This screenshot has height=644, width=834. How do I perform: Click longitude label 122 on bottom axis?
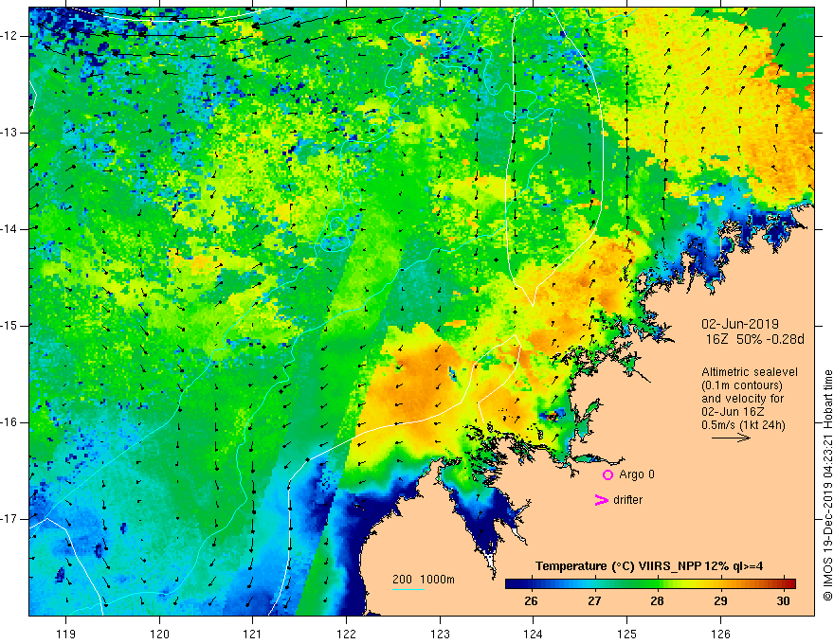(x=346, y=634)
